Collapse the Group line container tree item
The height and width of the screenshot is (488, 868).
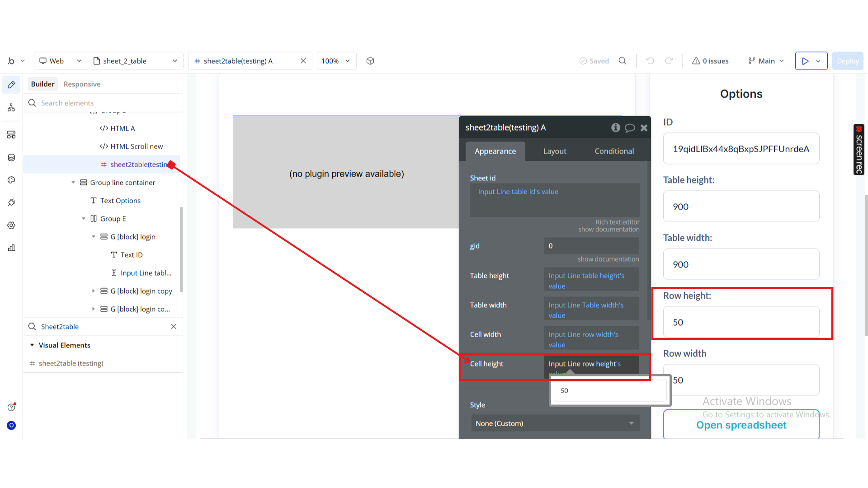pos(73,183)
